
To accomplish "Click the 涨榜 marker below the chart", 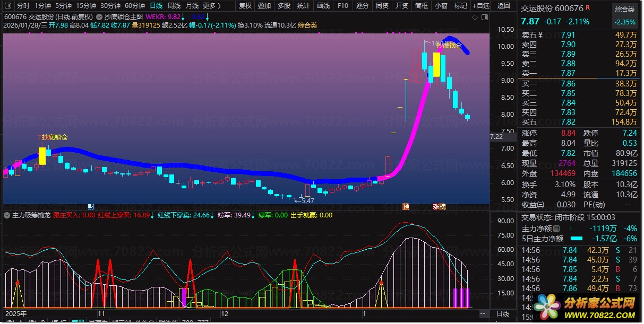I will [x=439, y=206].
